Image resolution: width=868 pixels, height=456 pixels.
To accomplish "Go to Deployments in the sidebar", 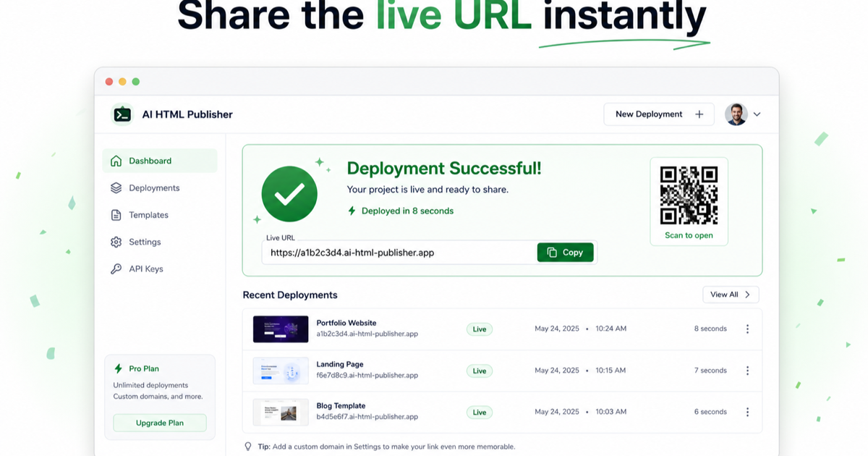I will click(x=160, y=188).
